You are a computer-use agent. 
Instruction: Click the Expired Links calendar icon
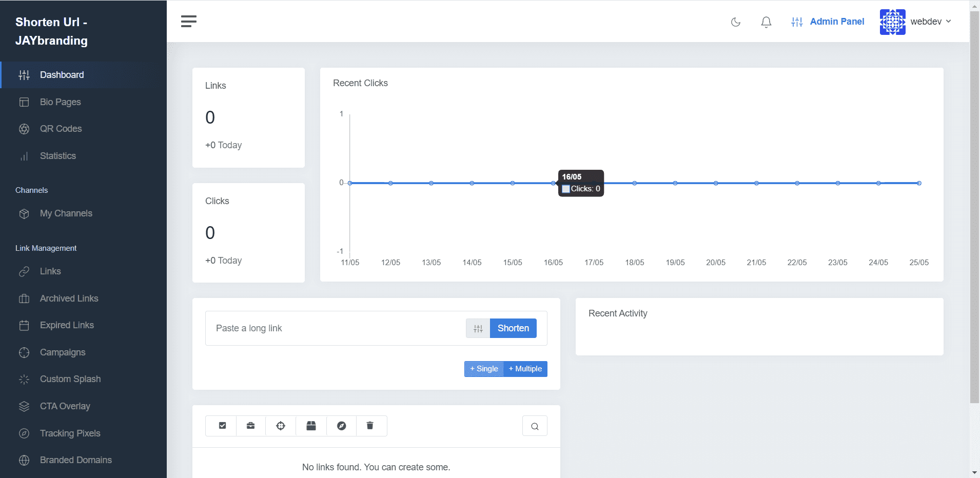point(24,325)
